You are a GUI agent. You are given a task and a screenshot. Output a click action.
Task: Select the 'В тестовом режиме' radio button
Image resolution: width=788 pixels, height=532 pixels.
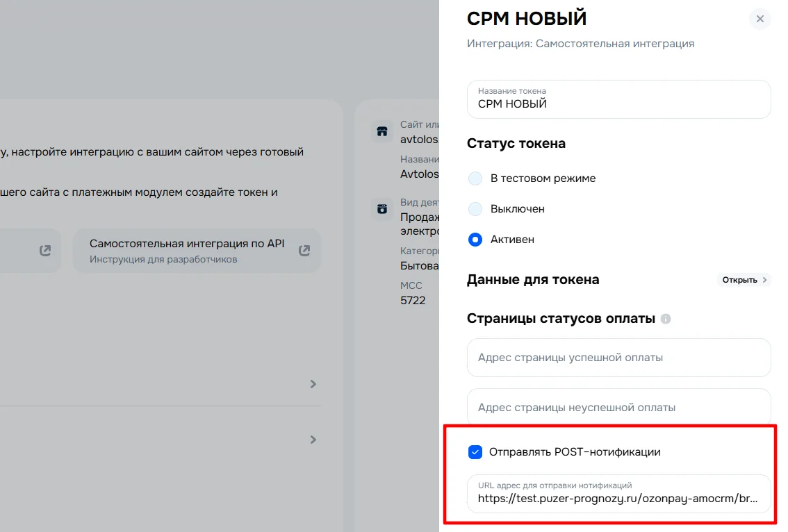tap(475, 178)
